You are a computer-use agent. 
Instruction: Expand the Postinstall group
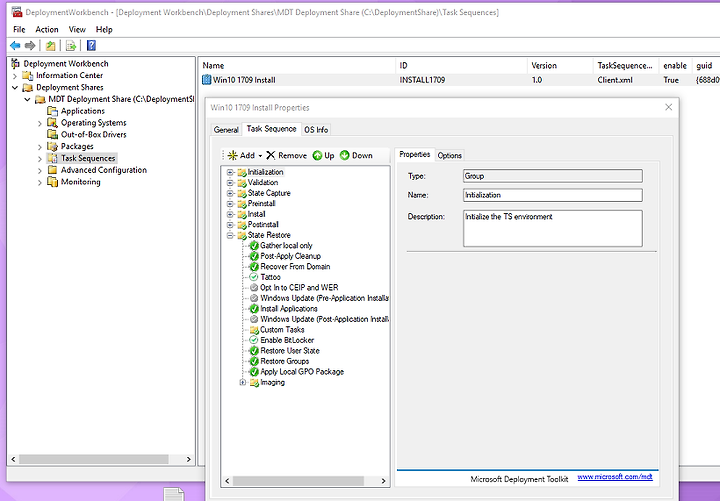(x=231, y=225)
